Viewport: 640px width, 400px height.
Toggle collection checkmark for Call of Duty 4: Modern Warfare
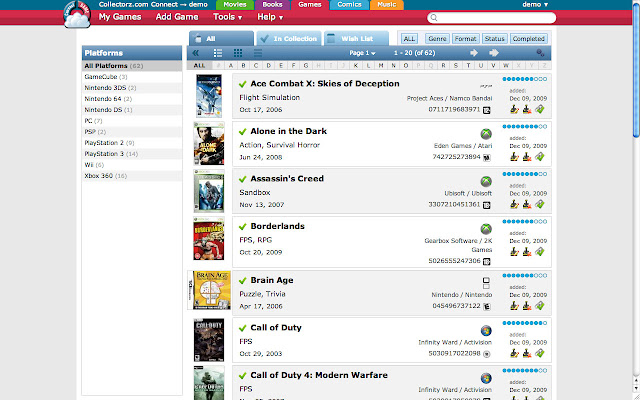point(242,375)
